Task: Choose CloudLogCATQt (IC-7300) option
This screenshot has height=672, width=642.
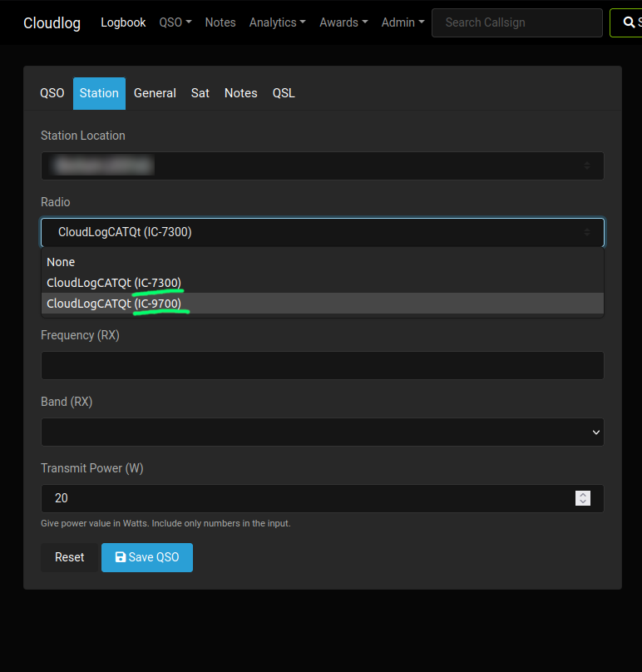Action: point(323,283)
